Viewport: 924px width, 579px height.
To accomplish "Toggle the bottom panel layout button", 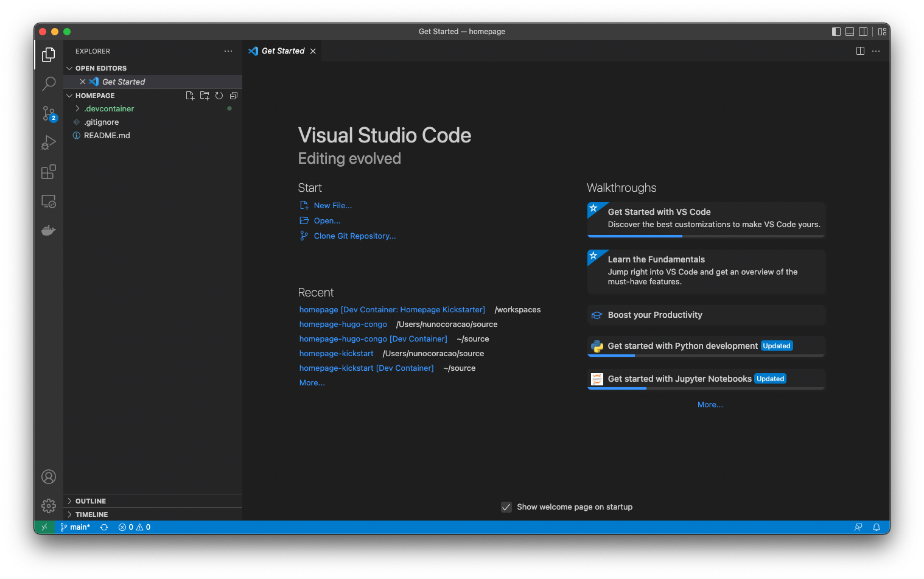I will pyautogui.click(x=850, y=32).
